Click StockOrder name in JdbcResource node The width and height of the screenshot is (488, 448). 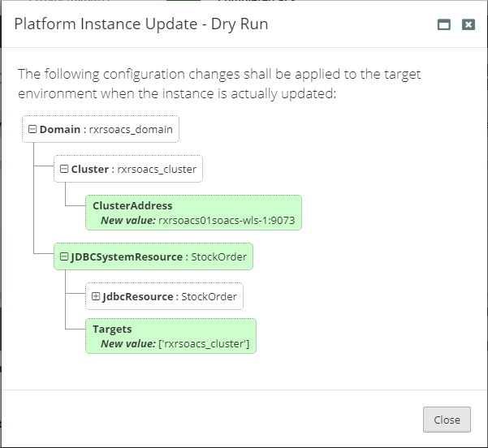tap(209, 296)
